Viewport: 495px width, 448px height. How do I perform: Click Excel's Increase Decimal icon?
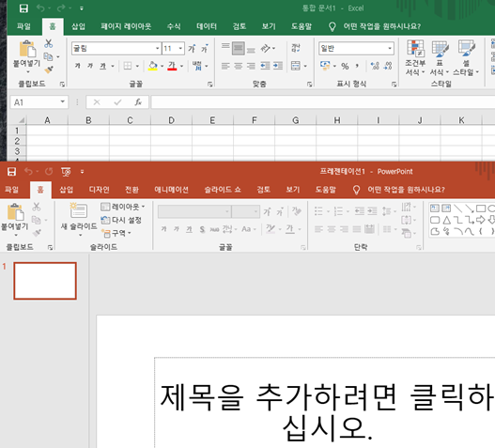click(x=375, y=66)
